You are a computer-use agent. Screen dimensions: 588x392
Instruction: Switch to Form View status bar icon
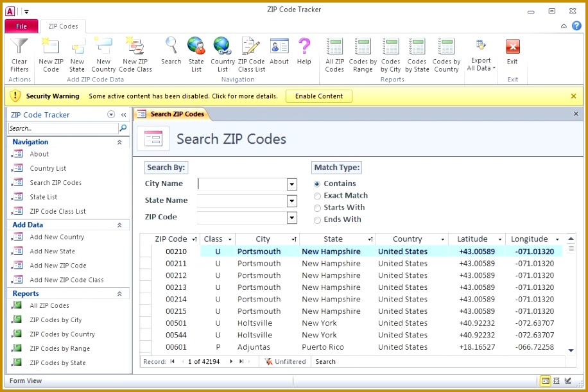click(x=545, y=380)
